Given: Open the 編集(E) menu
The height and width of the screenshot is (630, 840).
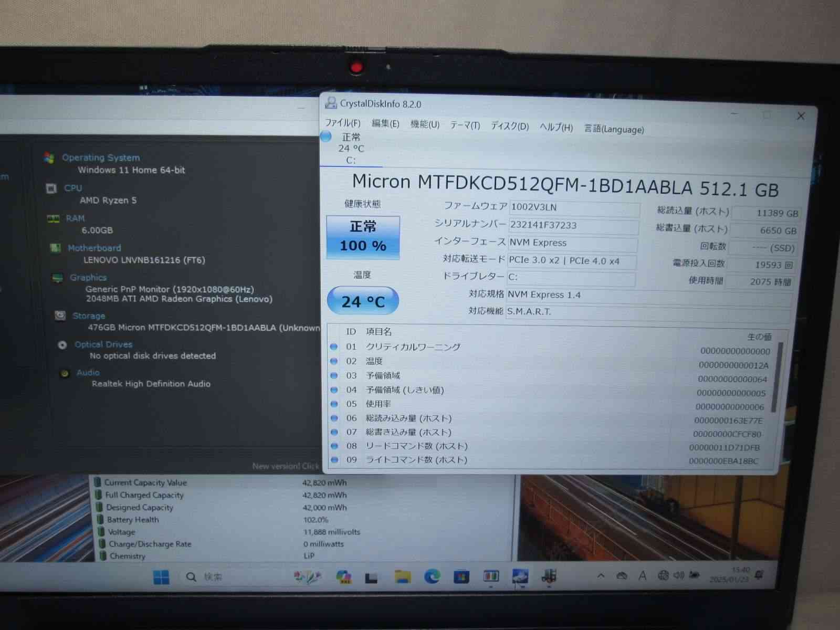Looking at the screenshot, I should tap(385, 123).
